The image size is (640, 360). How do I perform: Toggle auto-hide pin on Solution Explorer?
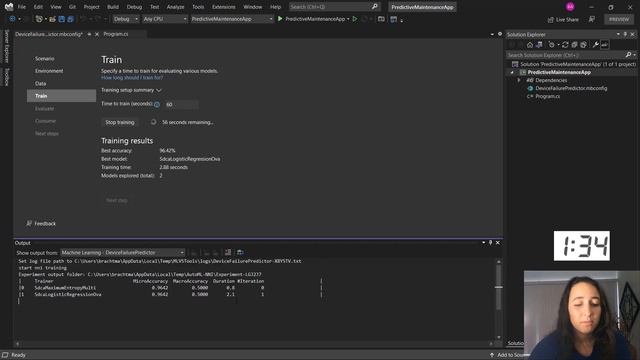click(x=625, y=34)
